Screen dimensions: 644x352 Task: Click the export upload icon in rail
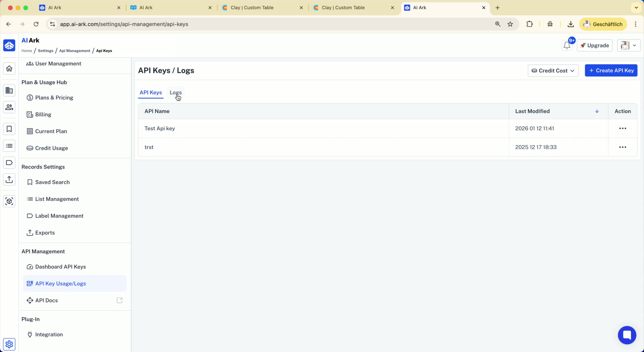click(x=9, y=179)
